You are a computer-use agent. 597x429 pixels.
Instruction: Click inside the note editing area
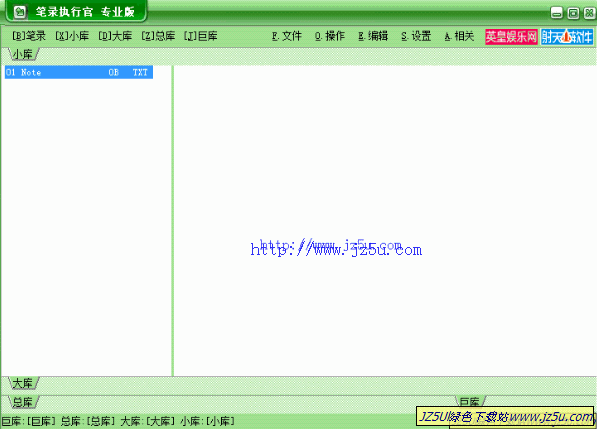(x=385, y=221)
